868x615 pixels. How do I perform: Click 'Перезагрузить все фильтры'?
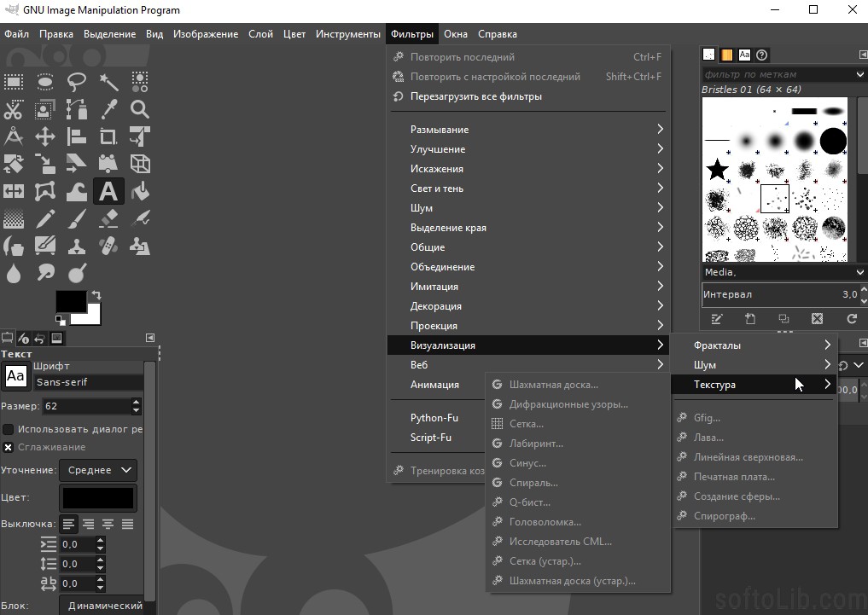coord(528,96)
